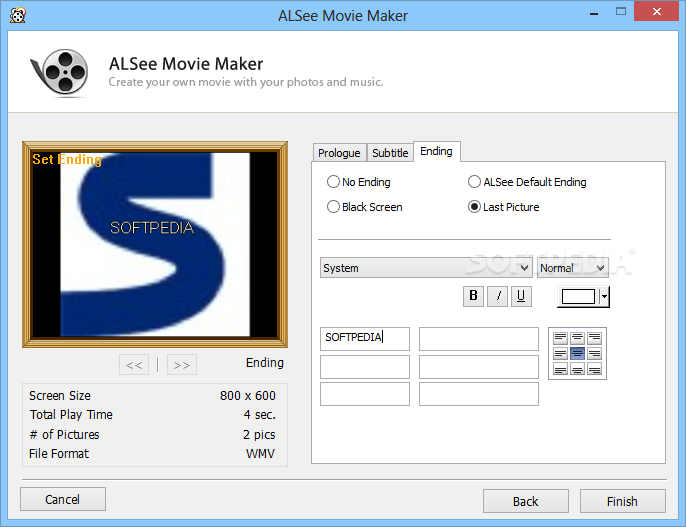
Task: Click the 'WMV' file format value
Action: coord(260,454)
